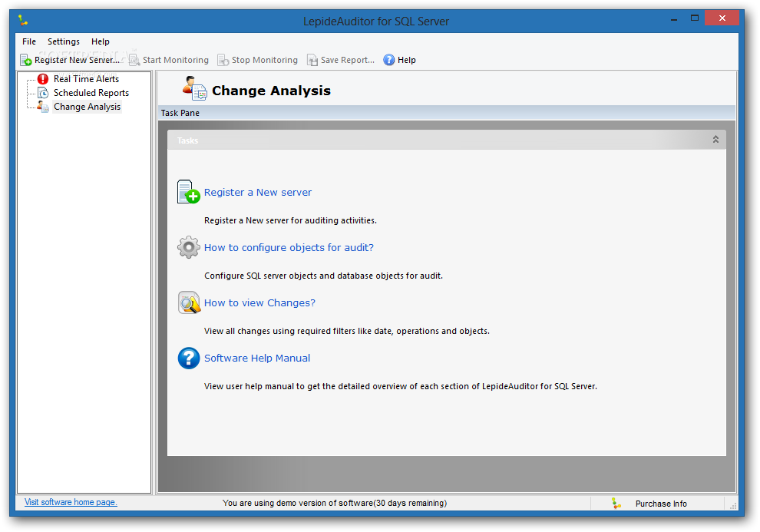Click the LepideAuditor logo in the title bar
The image size is (760, 532).
23,21
